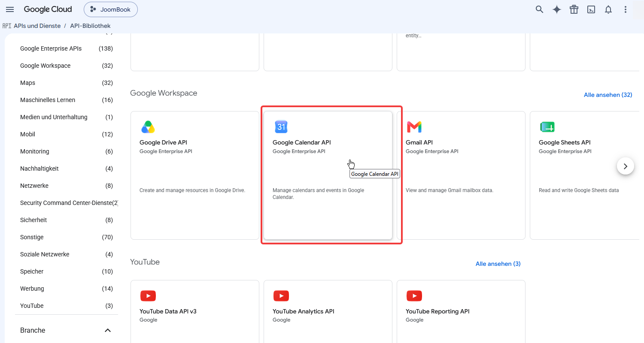This screenshot has width=644, height=343.
Task: Click the (70) count beside Sonstige
Action: (107, 237)
